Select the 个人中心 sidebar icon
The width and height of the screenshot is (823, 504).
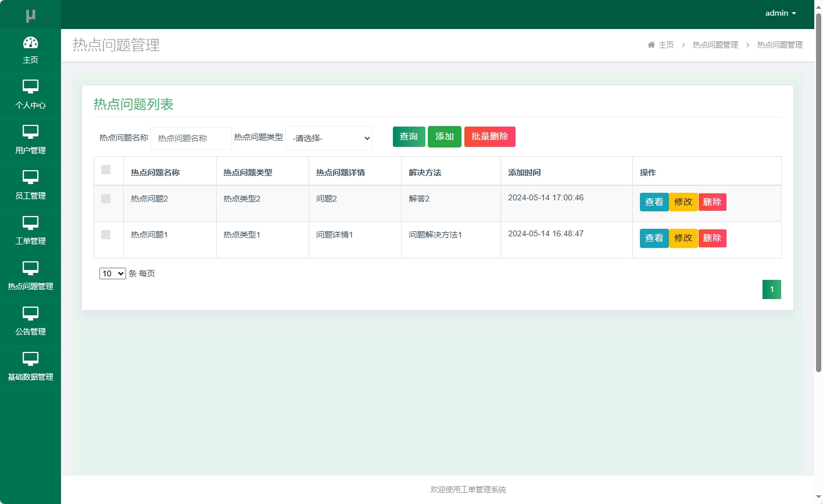coord(30,87)
